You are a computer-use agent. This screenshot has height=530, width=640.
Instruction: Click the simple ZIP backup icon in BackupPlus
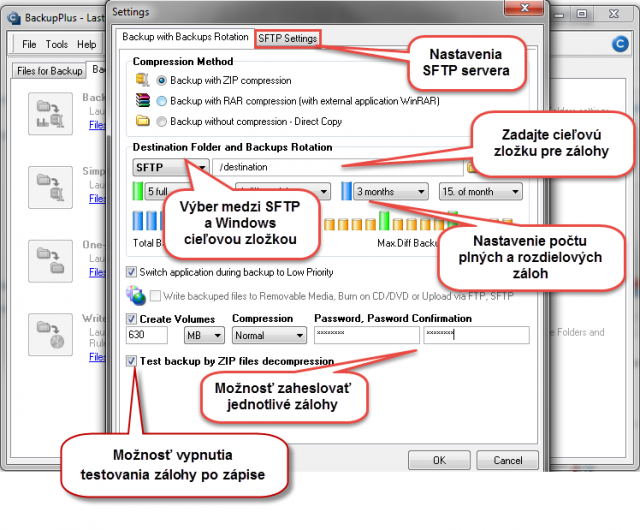pos(50,187)
